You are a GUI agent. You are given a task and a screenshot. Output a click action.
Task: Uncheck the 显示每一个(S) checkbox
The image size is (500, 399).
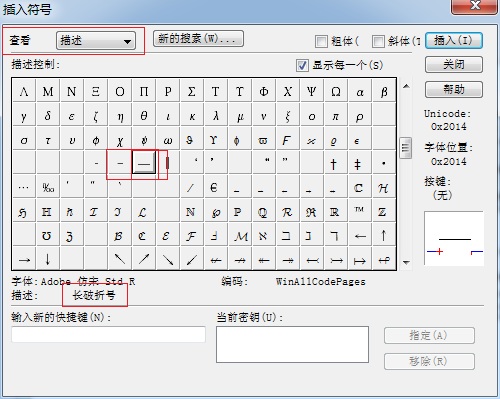(x=302, y=65)
